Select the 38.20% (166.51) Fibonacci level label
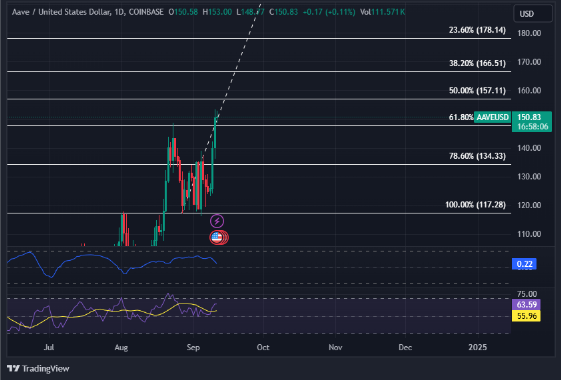 (x=477, y=63)
